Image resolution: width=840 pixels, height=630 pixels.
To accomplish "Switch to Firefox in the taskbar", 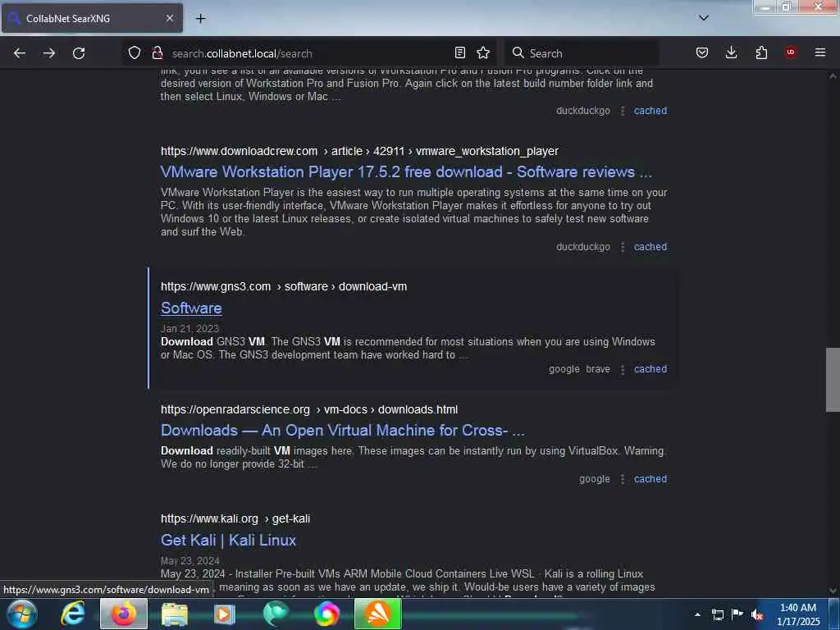I will click(x=124, y=614).
